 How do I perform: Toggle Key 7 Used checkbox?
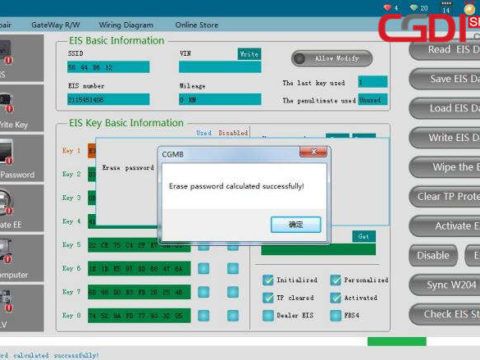[204, 292]
